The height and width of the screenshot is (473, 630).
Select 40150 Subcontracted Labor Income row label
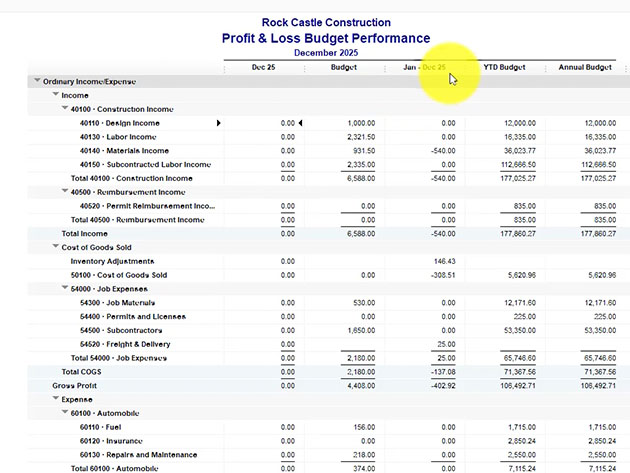tap(145, 165)
